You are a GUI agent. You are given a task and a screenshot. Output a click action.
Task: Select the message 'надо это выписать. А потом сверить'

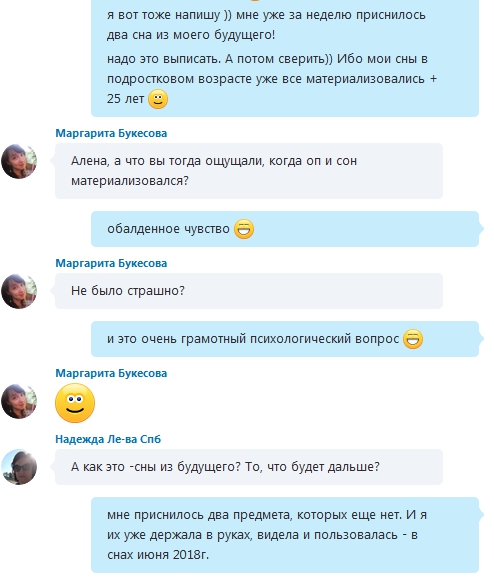coord(272,79)
